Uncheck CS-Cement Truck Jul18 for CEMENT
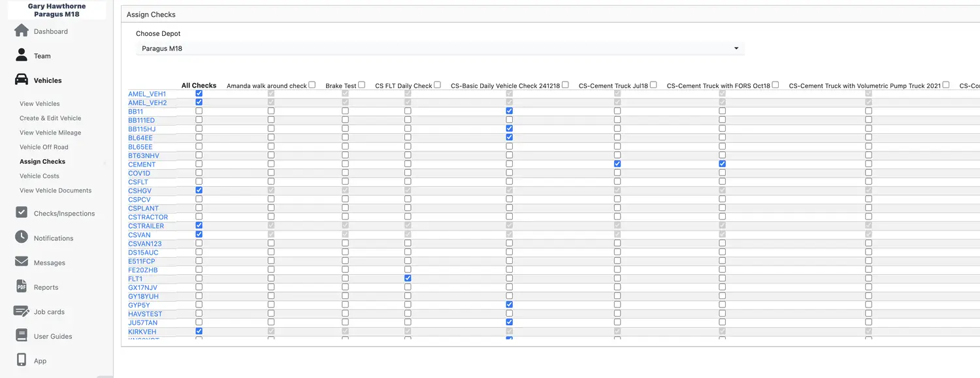 617,164
